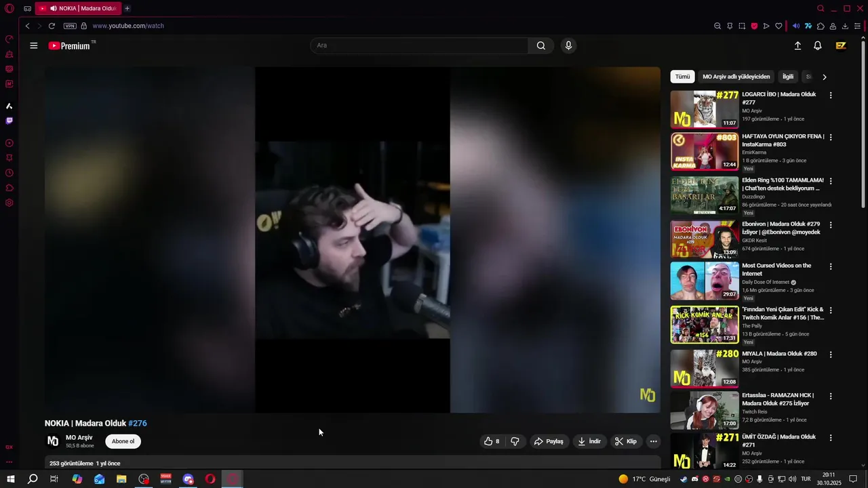Open options for Elden Ring %100 video

coord(831,181)
